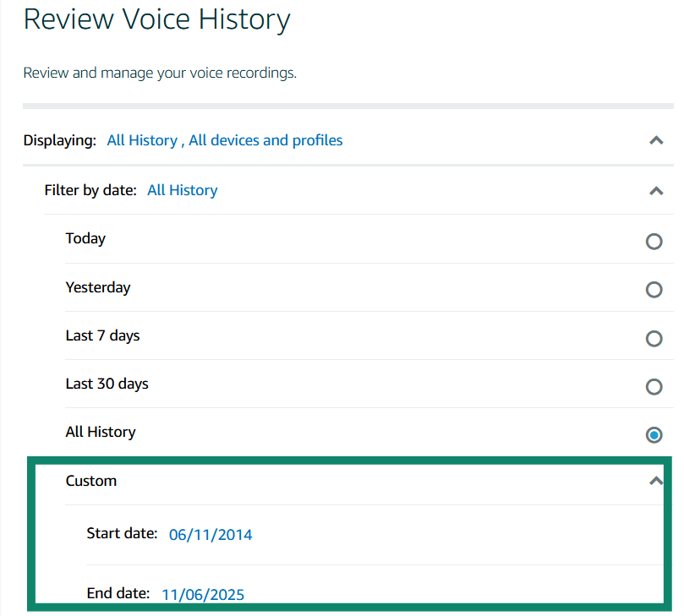Click the Displaying label
Screen dimensions: 684x616
click(60, 140)
